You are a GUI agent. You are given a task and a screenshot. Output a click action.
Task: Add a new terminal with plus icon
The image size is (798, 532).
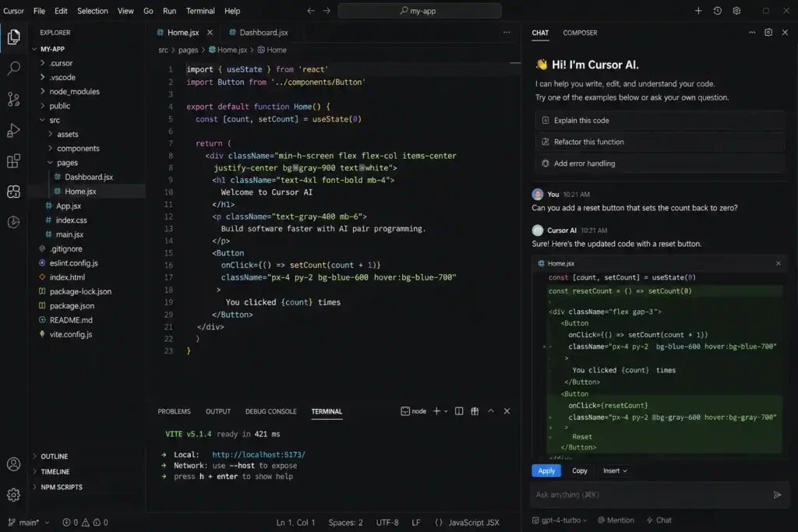(x=436, y=411)
